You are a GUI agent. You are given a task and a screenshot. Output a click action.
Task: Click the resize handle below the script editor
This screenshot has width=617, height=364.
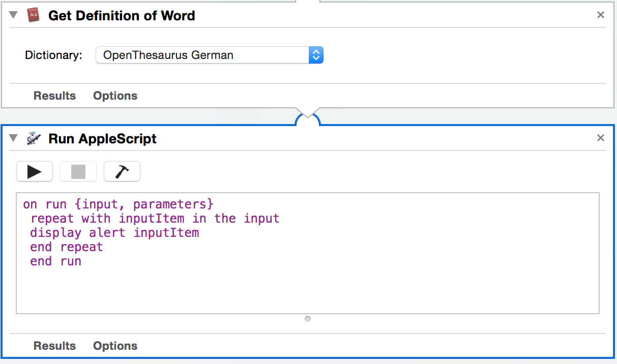[308, 319]
